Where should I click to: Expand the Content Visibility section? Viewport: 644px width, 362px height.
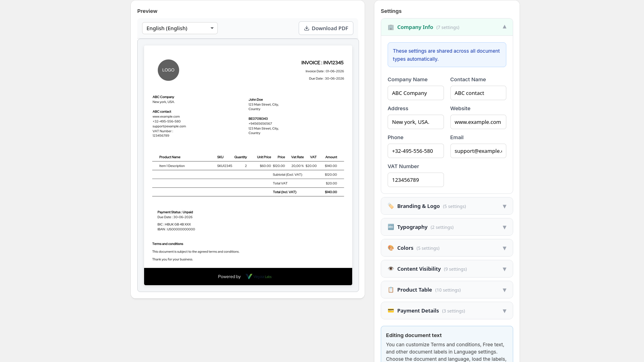coord(447,269)
